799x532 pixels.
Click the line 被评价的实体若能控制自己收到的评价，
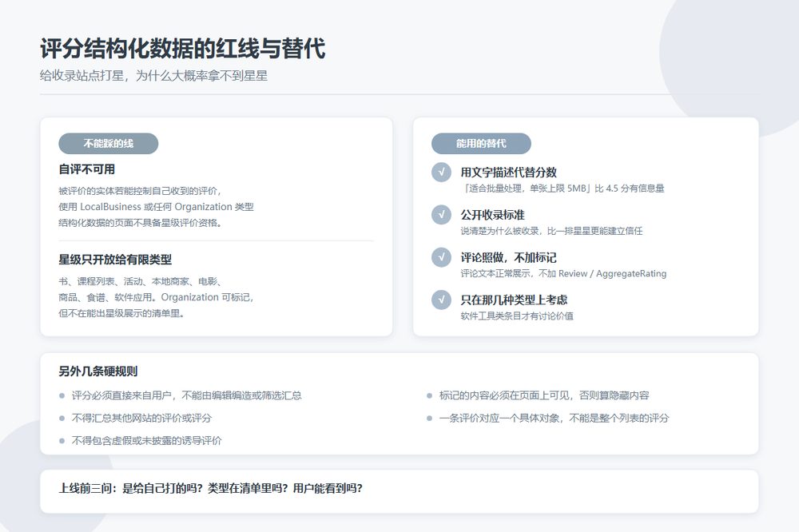pos(140,191)
